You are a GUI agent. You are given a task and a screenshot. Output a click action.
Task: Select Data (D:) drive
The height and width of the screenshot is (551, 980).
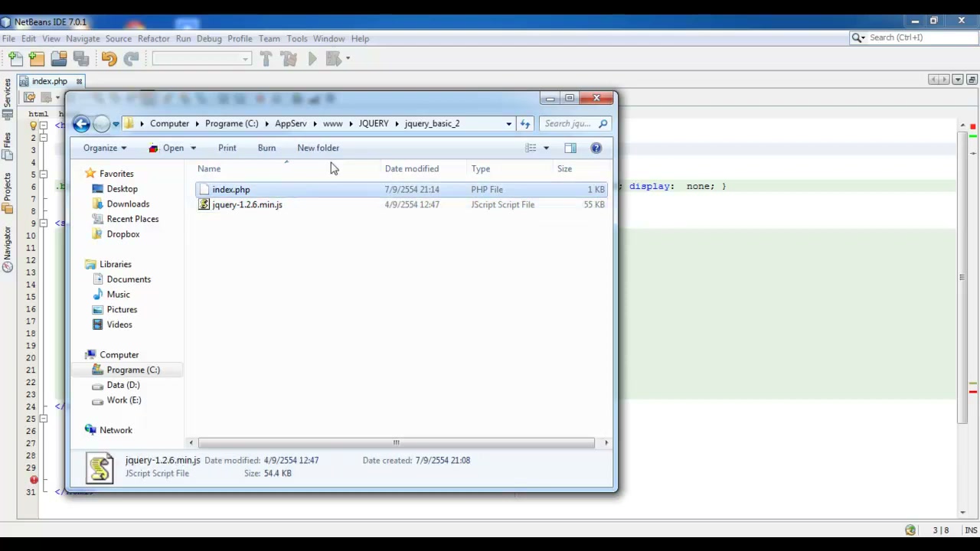point(123,385)
